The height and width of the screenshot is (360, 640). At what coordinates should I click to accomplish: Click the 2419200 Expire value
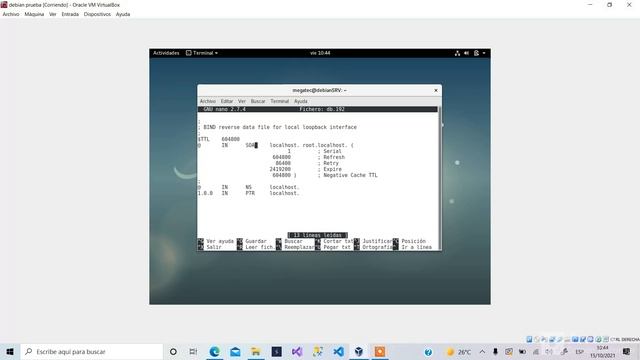(x=280, y=169)
